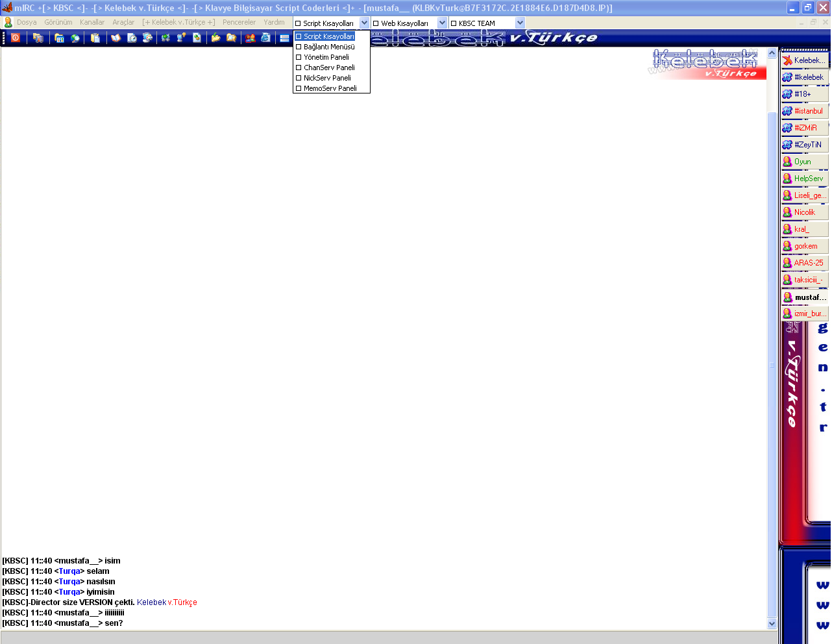Click the chat scrollbar down arrow
This screenshot has width=832, height=644.
coord(772,623)
